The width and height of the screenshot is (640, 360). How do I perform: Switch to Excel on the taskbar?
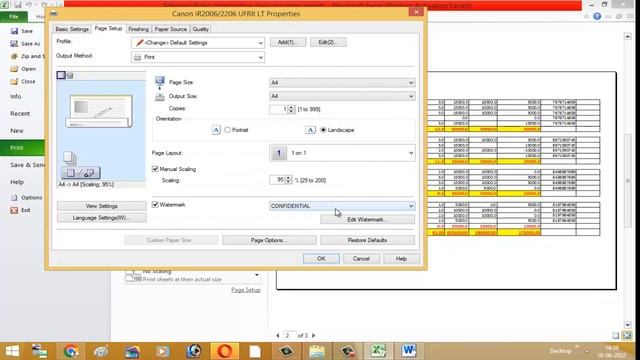pyautogui.click(x=378, y=351)
